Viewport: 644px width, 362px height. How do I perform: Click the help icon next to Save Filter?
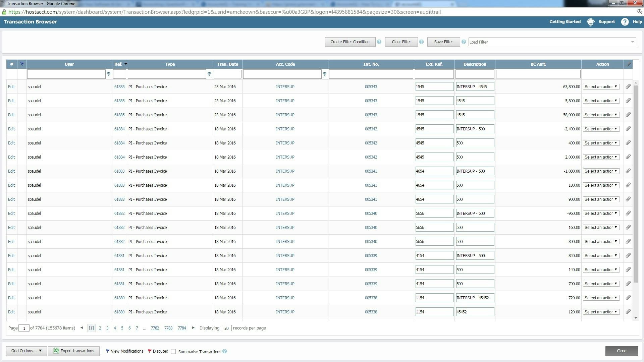click(464, 42)
